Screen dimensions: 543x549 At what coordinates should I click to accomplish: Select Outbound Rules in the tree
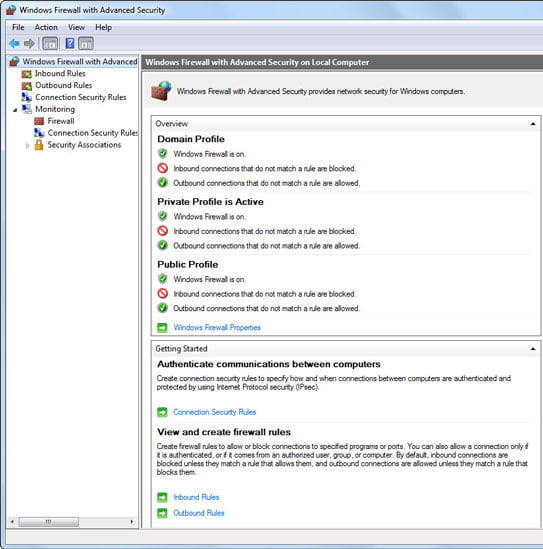click(x=63, y=85)
